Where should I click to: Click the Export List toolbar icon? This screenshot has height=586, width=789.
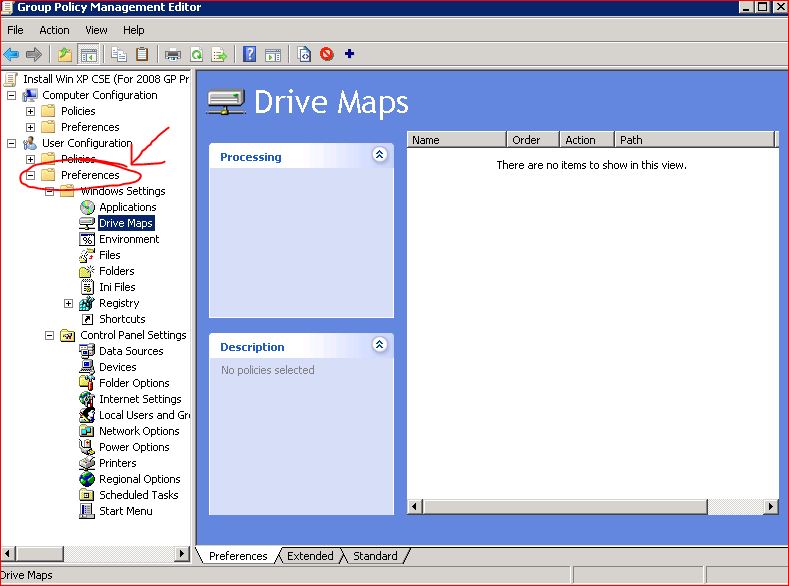(219, 54)
